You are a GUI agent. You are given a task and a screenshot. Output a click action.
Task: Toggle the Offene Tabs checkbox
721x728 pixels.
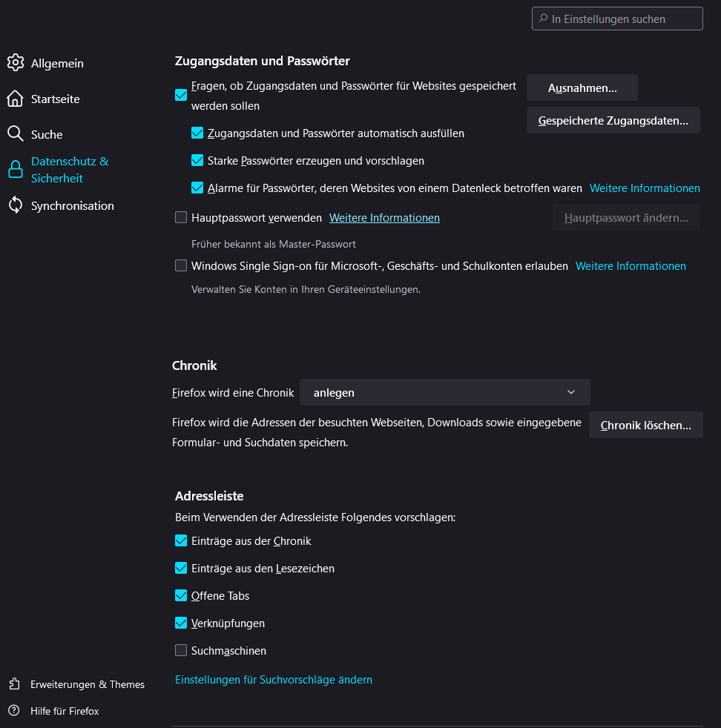[x=181, y=596]
